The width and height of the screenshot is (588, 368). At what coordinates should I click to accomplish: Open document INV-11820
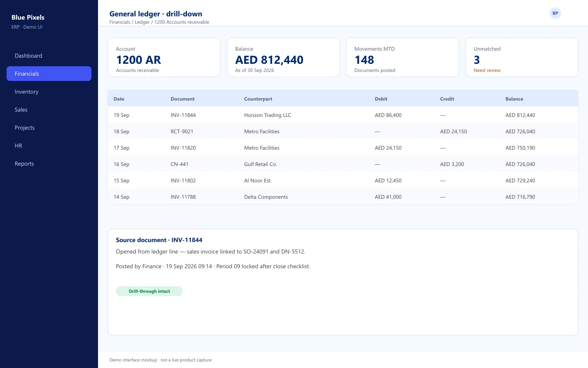(183, 148)
